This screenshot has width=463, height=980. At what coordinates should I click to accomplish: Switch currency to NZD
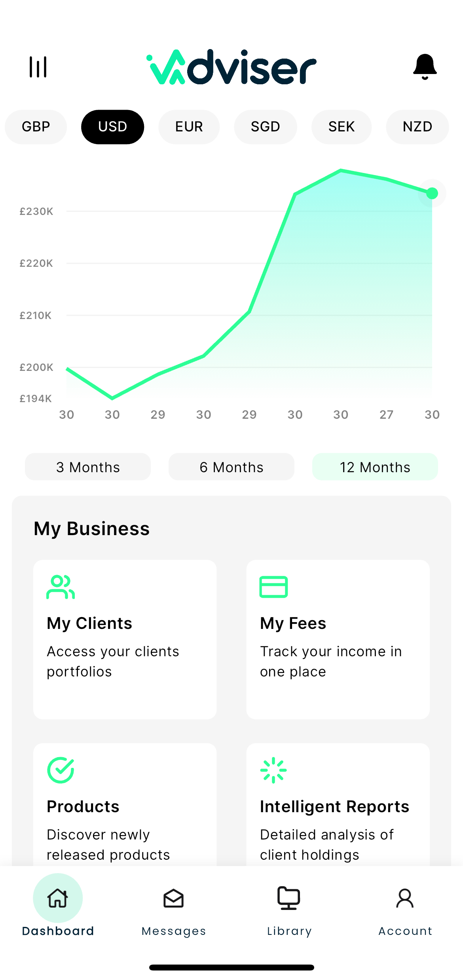pyautogui.click(x=417, y=127)
